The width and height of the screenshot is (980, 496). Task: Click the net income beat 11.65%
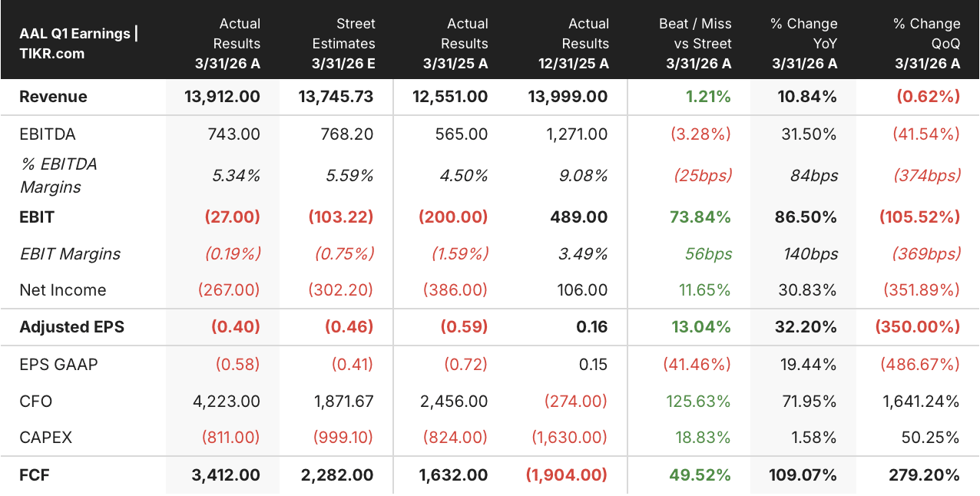click(706, 290)
